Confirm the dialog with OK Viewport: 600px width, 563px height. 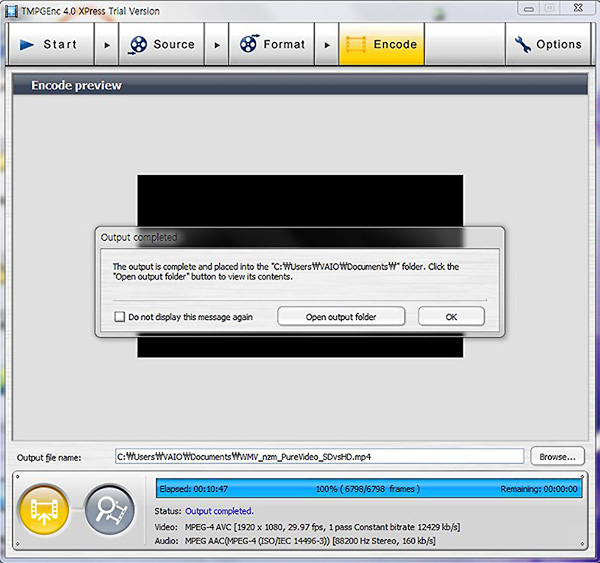click(451, 317)
